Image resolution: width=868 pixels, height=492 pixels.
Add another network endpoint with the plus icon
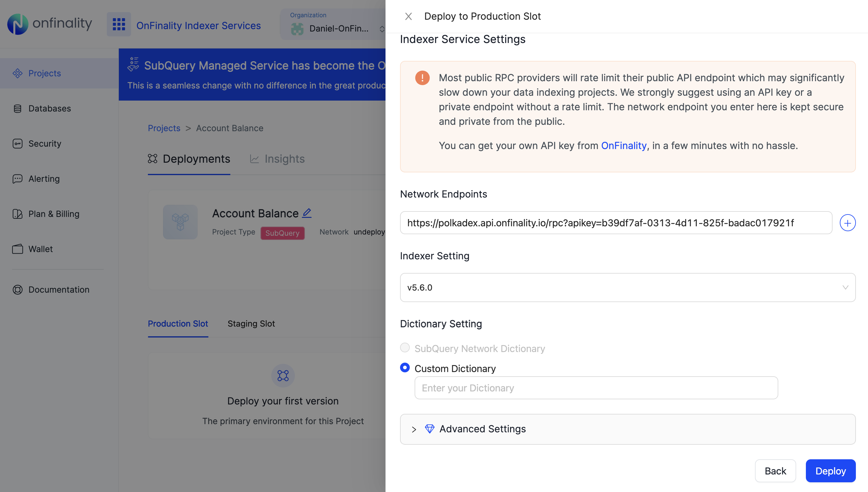click(847, 222)
